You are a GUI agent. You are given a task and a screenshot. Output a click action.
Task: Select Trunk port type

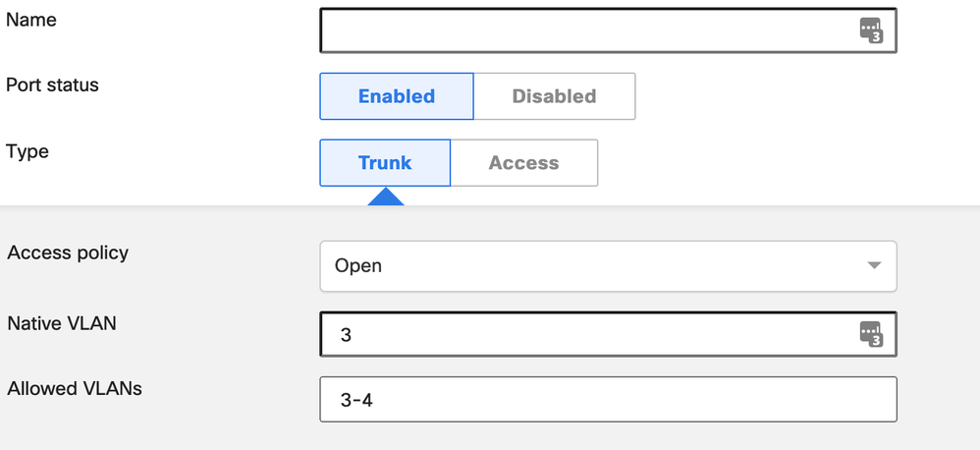pos(385,163)
